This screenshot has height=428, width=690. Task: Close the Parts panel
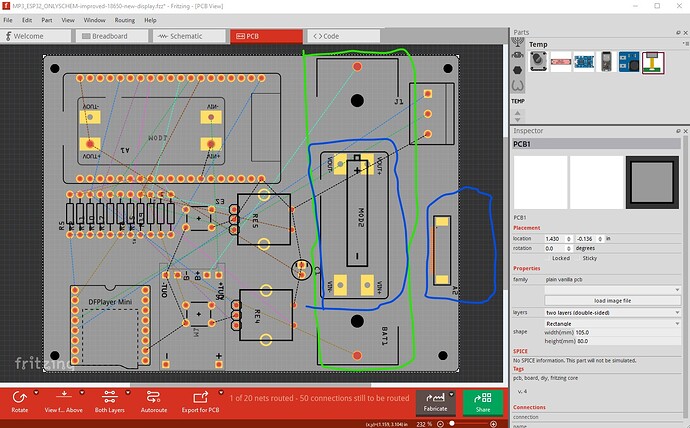pos(686,33)
